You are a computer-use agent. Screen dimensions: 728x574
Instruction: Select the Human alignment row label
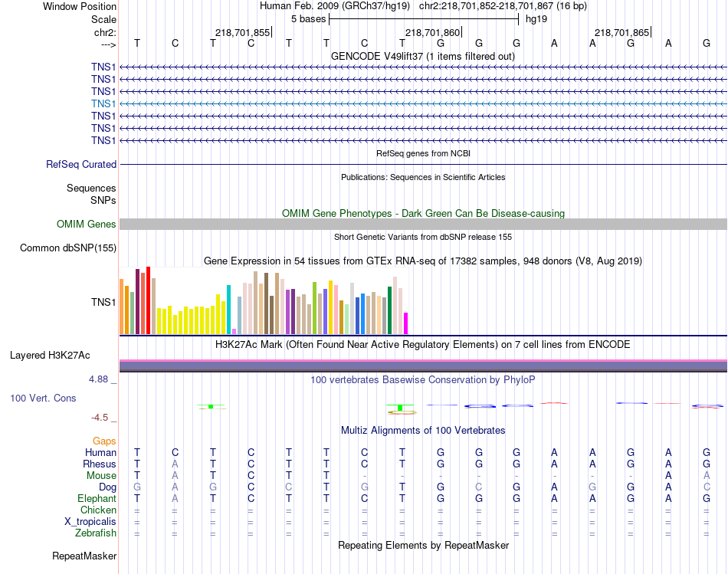coord(100,453)
